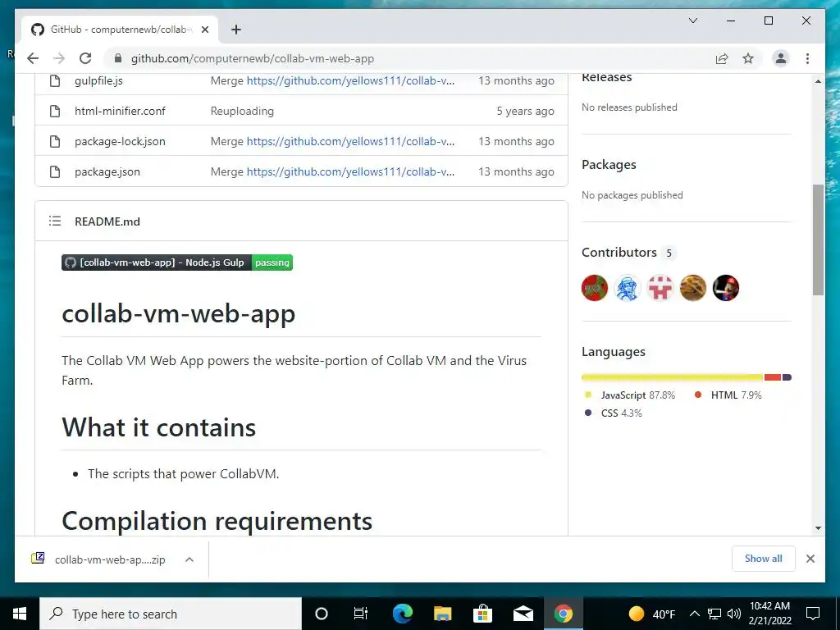Image resolution: width=840 pixels, height=630 pixels.
Task: Click the scrollbar down arrow
Action: 818,528
